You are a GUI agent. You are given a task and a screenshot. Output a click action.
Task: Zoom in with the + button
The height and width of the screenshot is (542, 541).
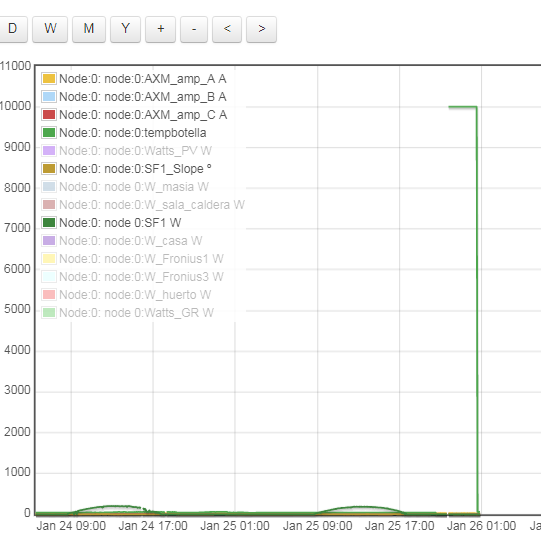[160, 29]
